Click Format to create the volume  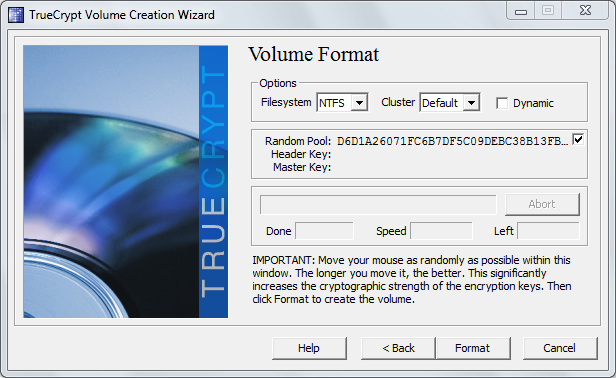(473, 348)
